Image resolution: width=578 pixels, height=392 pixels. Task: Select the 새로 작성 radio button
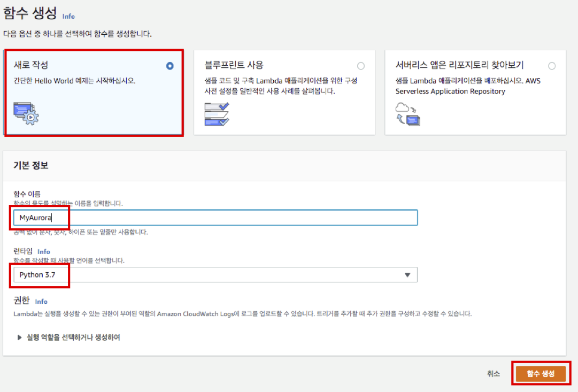(170, 66)
